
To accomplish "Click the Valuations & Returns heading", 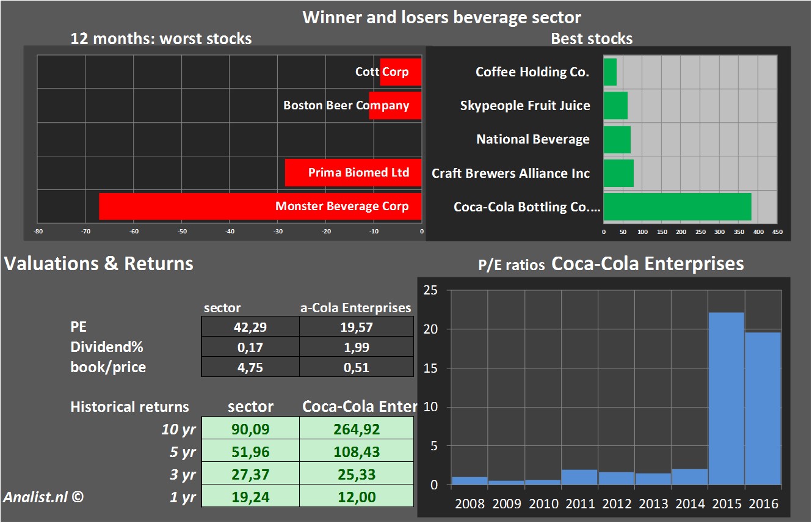I will pos(99,263).
